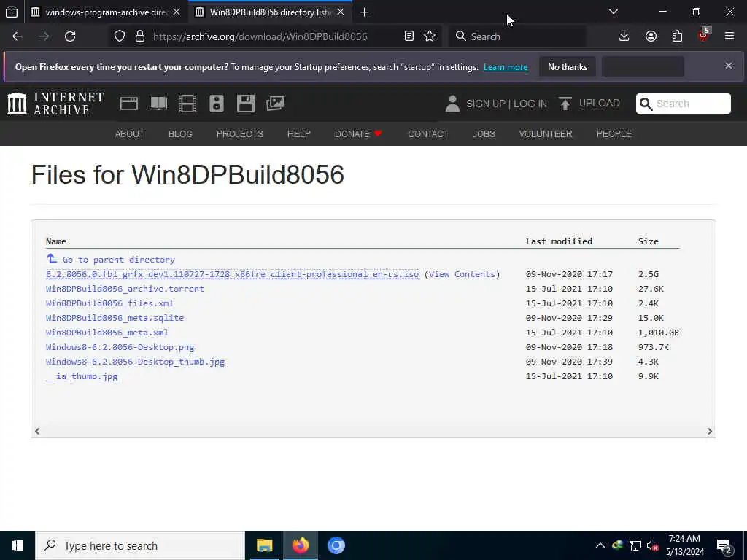Screen dimensions: 747x560
Task: Open __ia_thumb.jpg file
Action: pyautogui.click(x=82, y=376)
